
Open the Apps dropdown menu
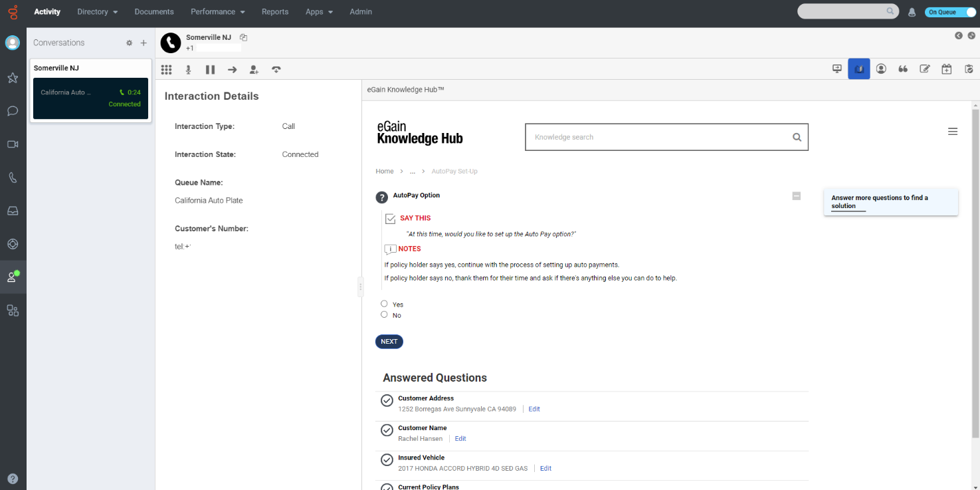315,11
